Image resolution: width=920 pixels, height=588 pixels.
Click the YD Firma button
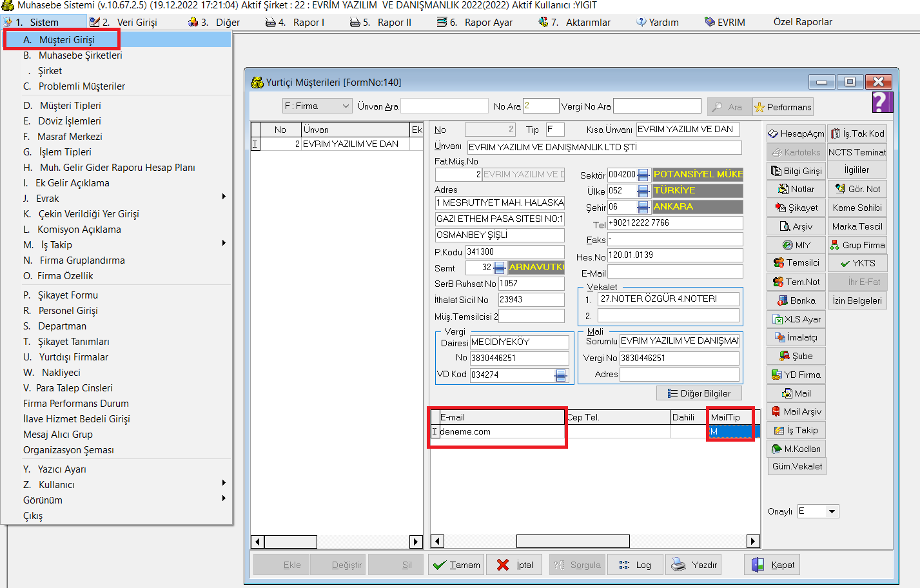[796, 375]
